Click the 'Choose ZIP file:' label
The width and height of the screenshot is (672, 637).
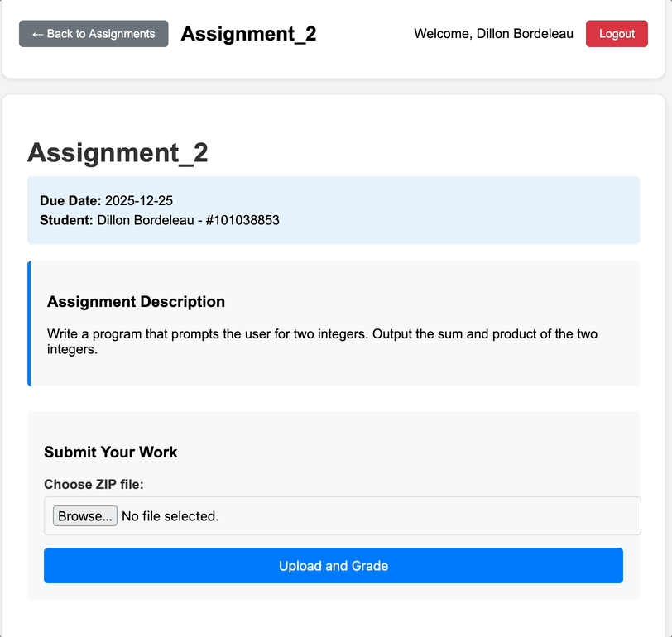94,484
